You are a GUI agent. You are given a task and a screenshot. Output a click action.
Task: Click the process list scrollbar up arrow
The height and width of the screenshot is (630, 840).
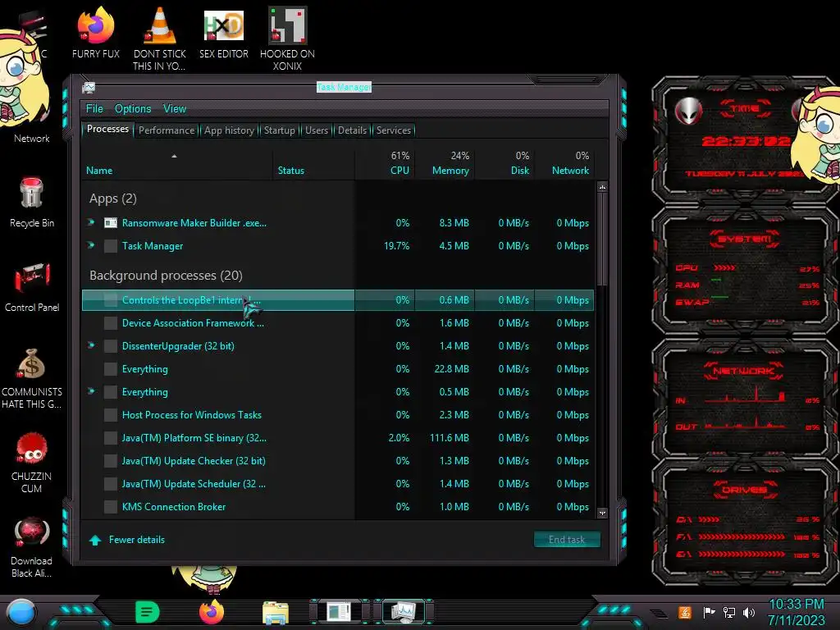click(602, 188)
